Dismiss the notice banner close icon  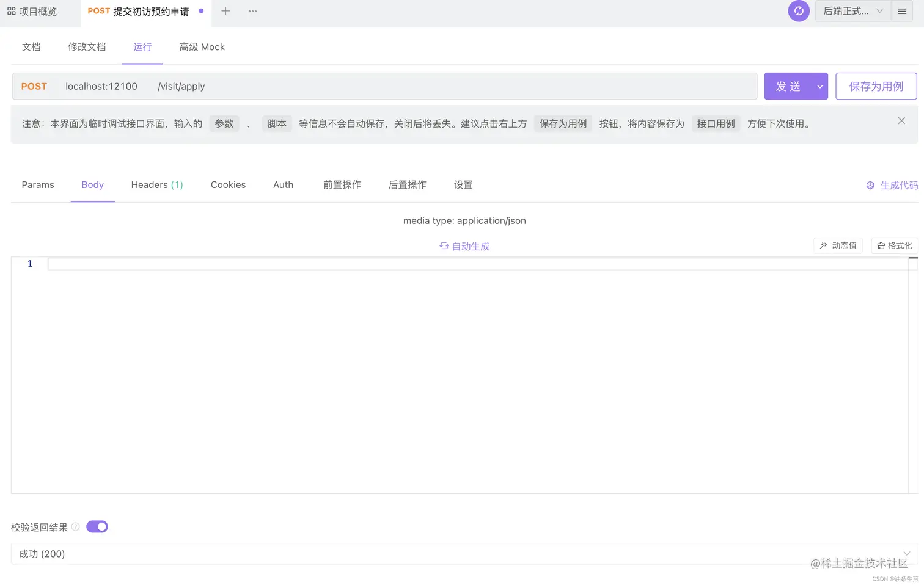coord(901,121)
